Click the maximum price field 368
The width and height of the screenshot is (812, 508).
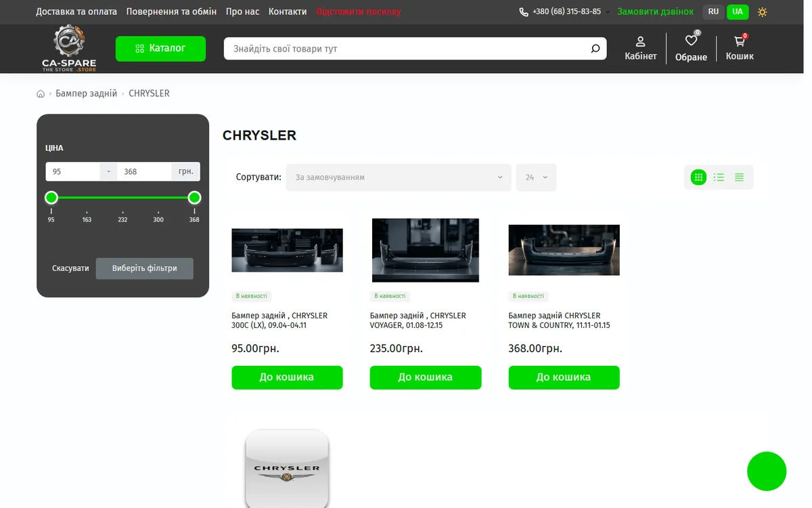pyautogui.click(x=144, y=171)
